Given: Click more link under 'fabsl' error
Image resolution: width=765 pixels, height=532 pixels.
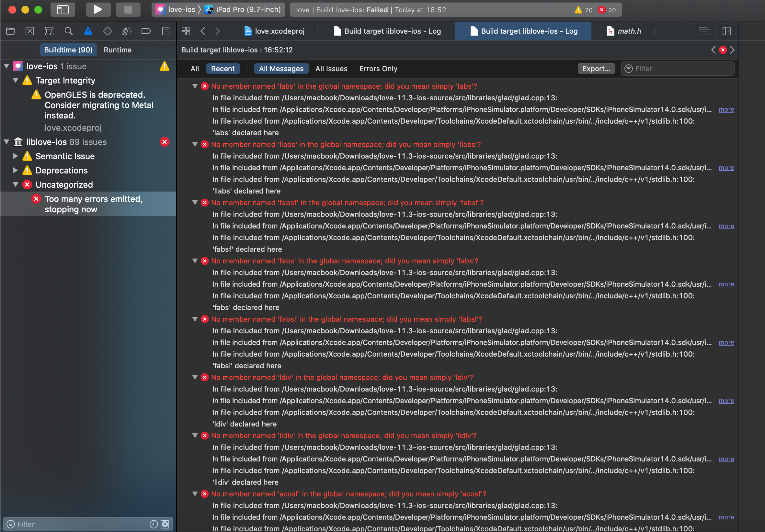Looking at the screenshot, I should point(726,343).
